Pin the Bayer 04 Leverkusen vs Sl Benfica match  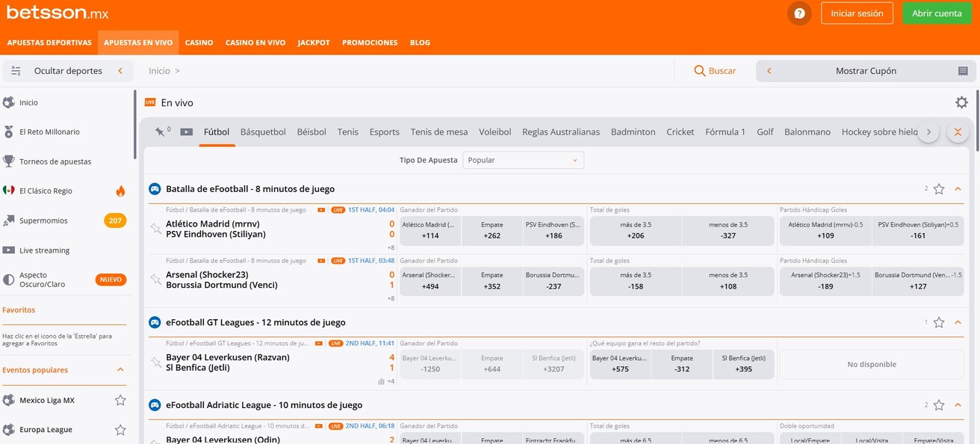click(x=155, y=363)
